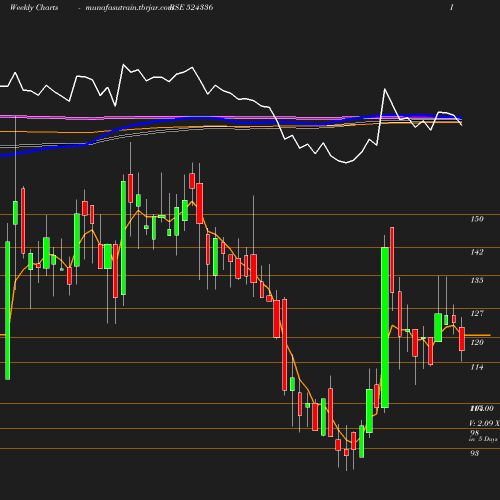Select the 135 price axis label
The height and width of the screenshot is (500, 500).
[x=477, y=280]
